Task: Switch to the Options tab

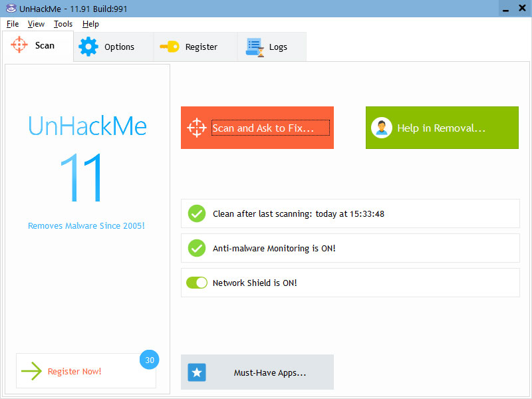Action: pyautogui.click(x=114, y=47)
